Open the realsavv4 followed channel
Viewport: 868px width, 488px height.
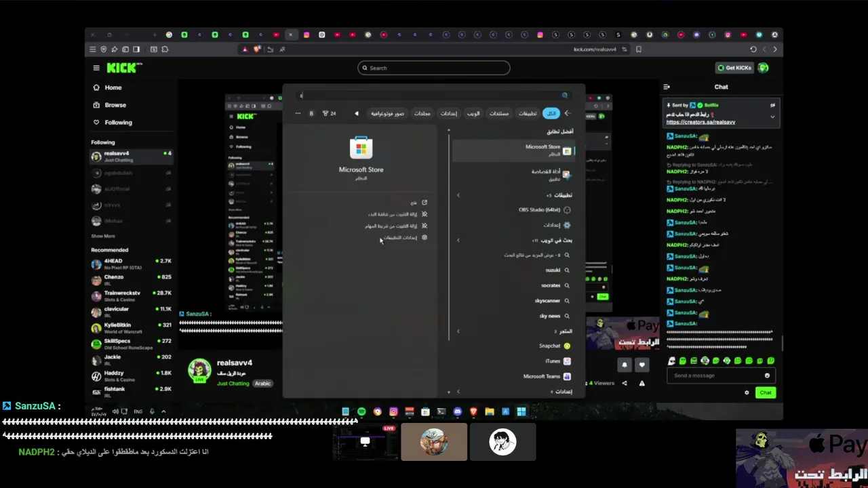(x=132, y=156)
